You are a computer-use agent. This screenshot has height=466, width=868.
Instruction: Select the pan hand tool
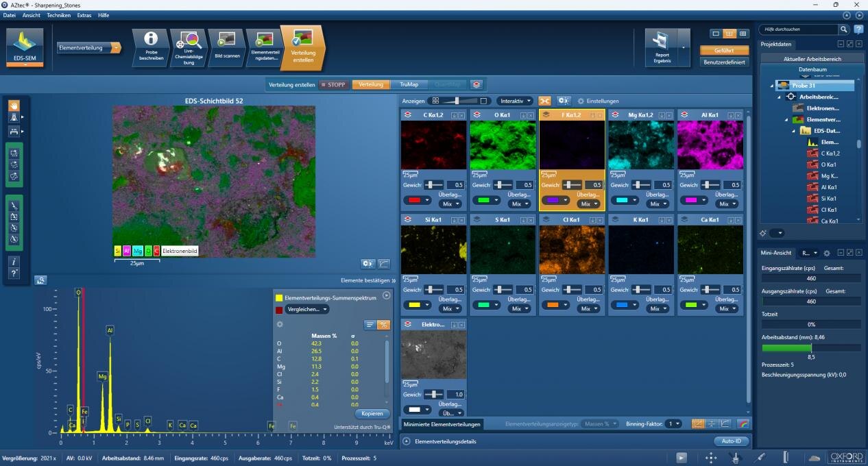tap(14, 105)
